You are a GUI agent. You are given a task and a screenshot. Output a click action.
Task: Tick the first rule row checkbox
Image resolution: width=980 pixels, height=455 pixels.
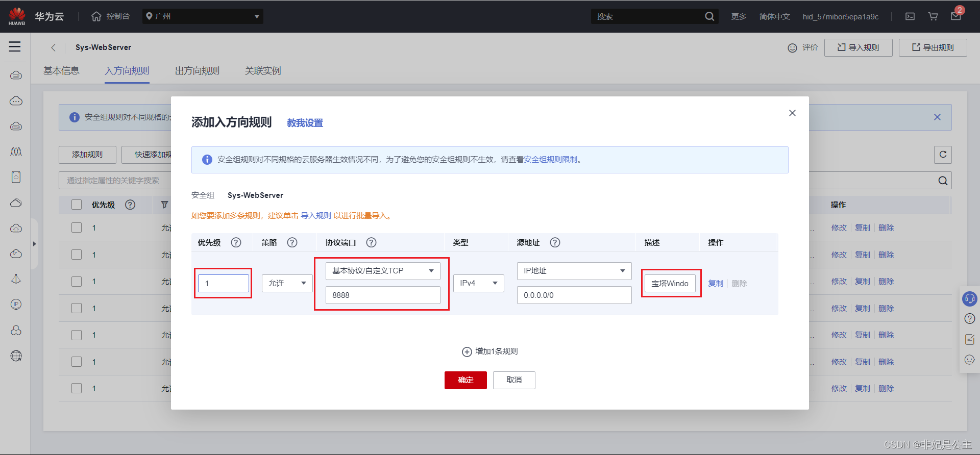click(77, 227)
